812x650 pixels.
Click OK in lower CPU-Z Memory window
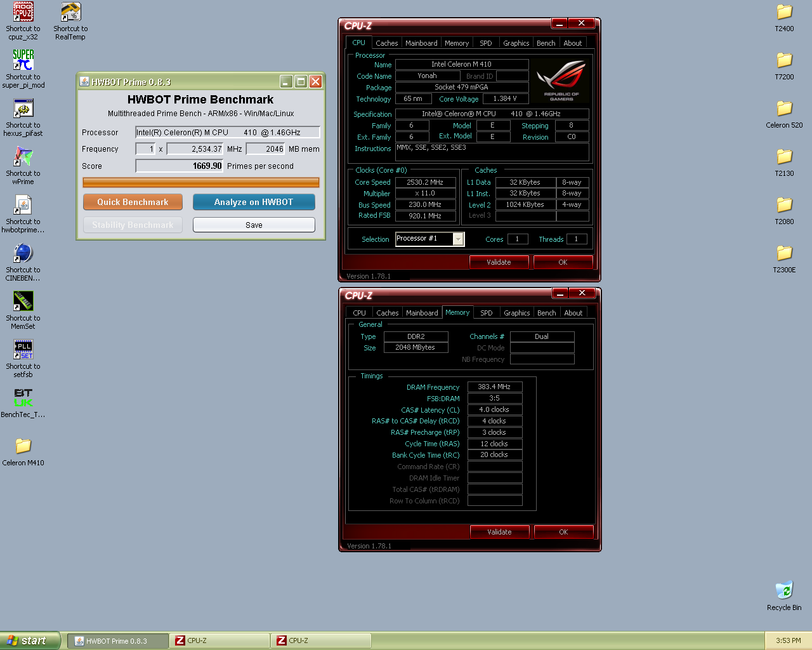tap(564, 532)
